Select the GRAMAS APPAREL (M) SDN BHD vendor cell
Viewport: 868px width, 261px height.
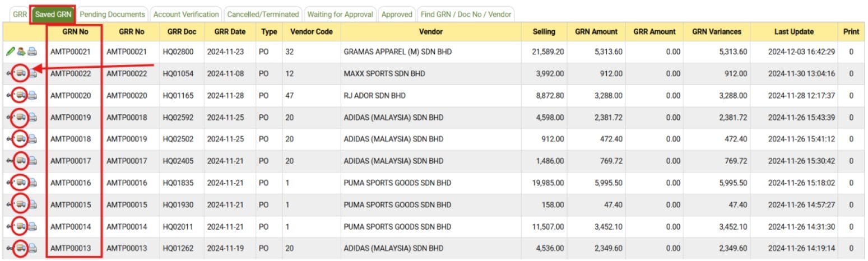point(398,52)
